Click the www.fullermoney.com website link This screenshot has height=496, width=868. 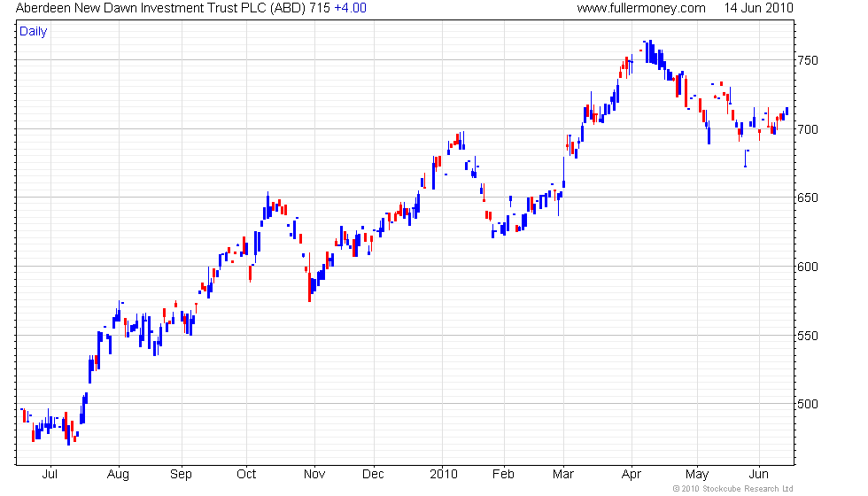coord(641,8)
